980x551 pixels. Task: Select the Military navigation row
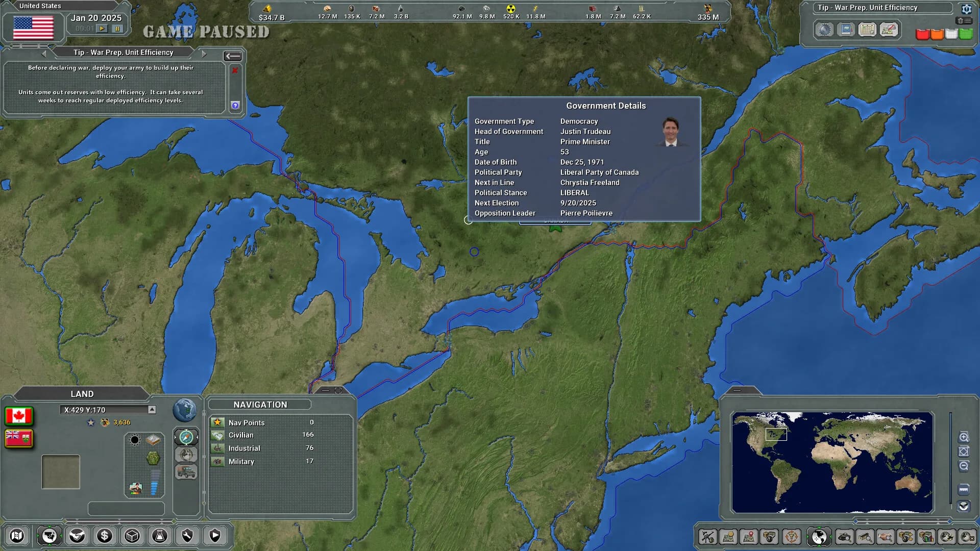click(280, 462)
